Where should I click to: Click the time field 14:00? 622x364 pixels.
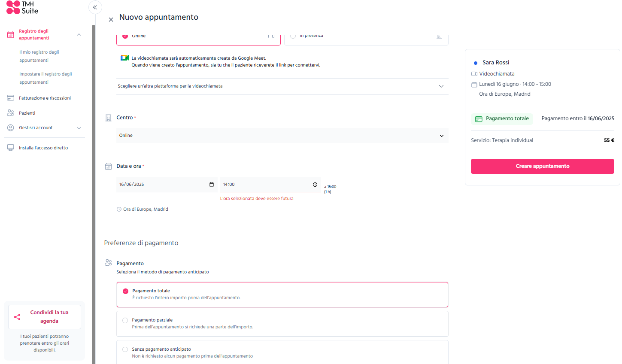[x=270, y=185]
